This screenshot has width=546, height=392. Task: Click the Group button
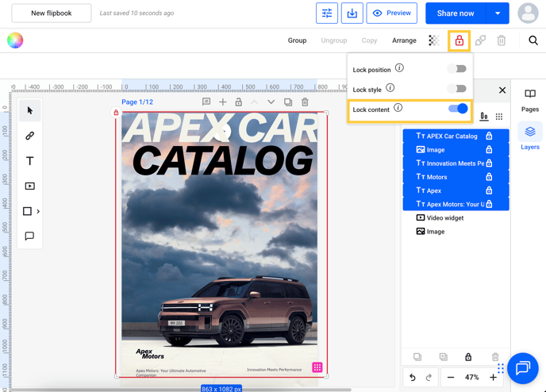[x=297, y=40]
